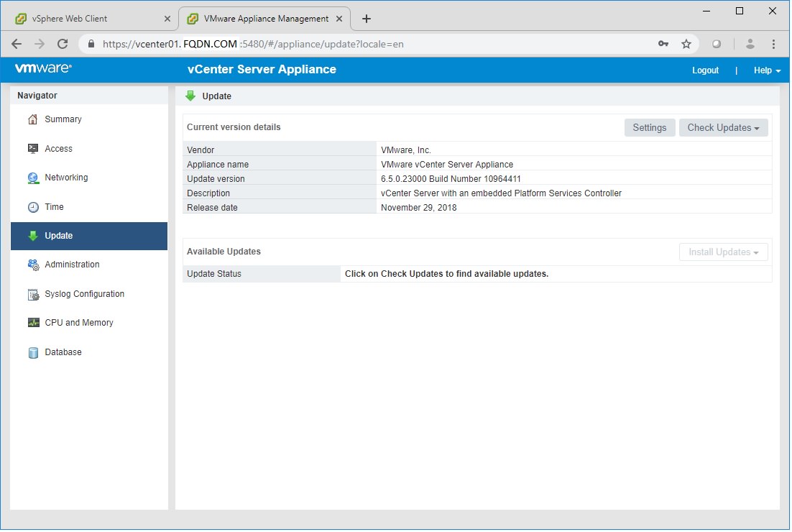792x532 pixels.
Task: Select the green Update arrow icon in Navigator
Action: (33, 237)
